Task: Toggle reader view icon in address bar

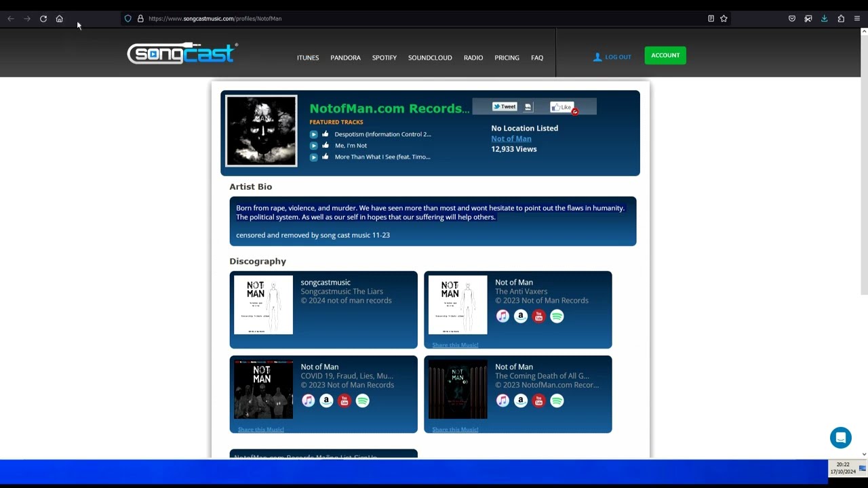Action: 711,18
